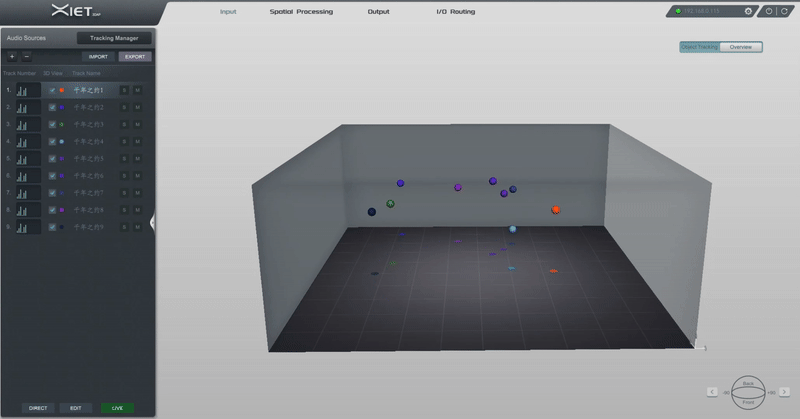The height and width of the screenshot is (419, 800).
Task: Switch to the Spatial Processing tab
Action: pos(301,12)
